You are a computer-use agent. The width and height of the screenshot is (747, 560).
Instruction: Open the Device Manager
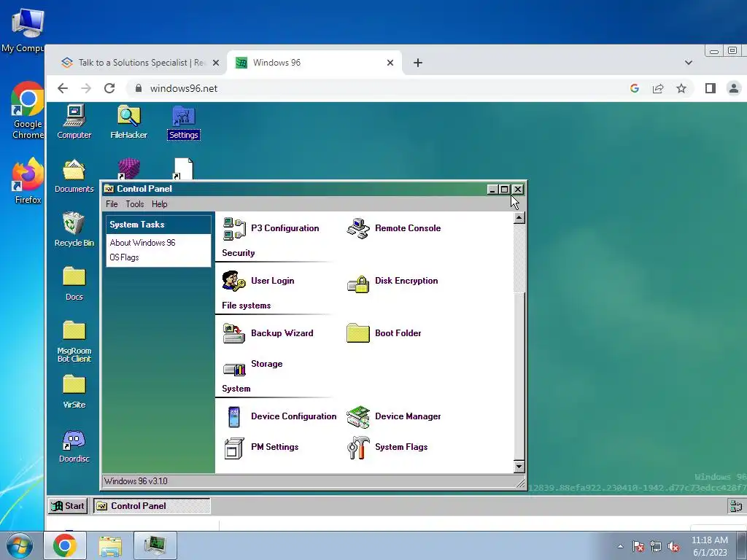tap(393, 416)
